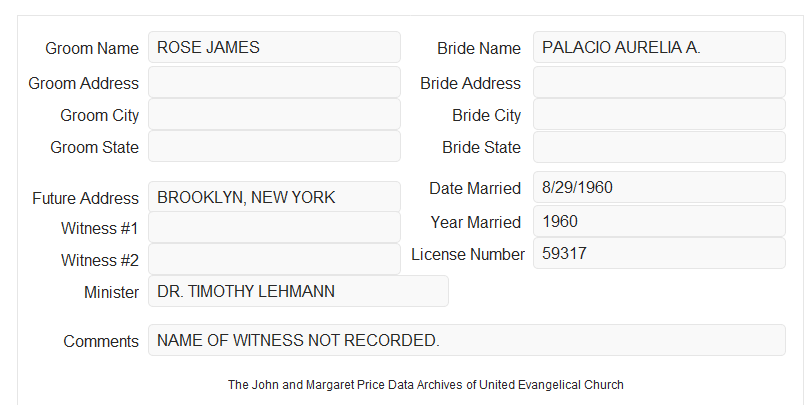
Task: Click the License Number label
Action: [x=468, y=255]
